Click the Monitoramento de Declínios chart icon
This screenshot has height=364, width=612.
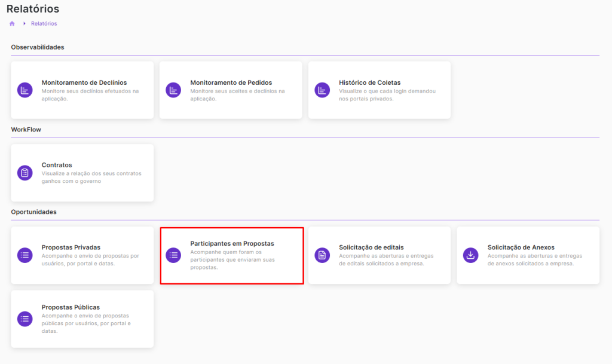click(25, 90)
